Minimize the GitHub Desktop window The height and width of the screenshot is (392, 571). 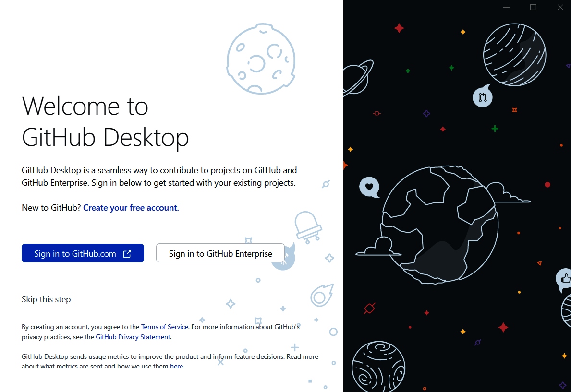[x=506, y=7]
